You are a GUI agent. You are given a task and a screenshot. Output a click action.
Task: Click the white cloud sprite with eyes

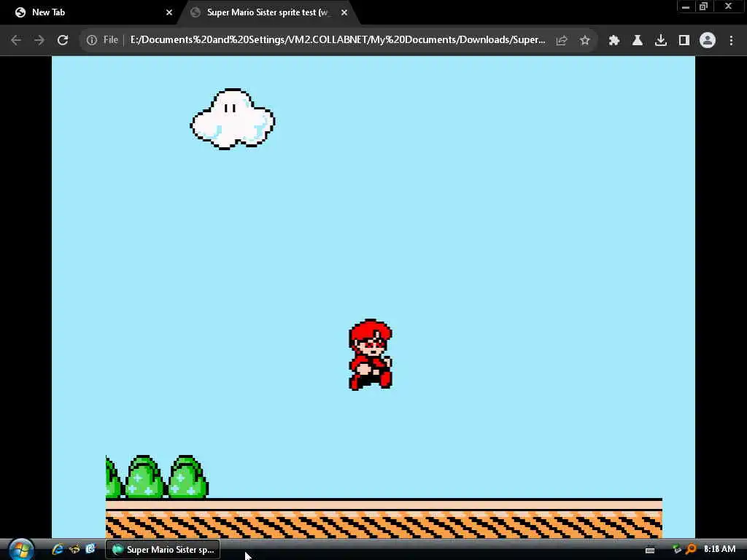click(233, 119)
